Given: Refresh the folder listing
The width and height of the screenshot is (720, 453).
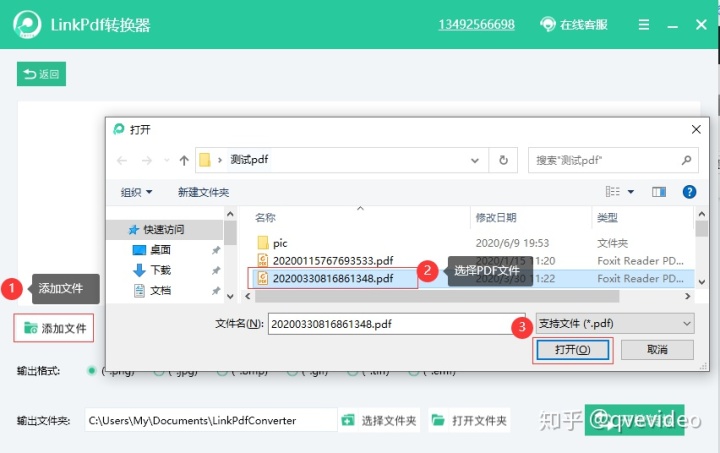Looking at the screenshot, I should [x=503, y=160].
